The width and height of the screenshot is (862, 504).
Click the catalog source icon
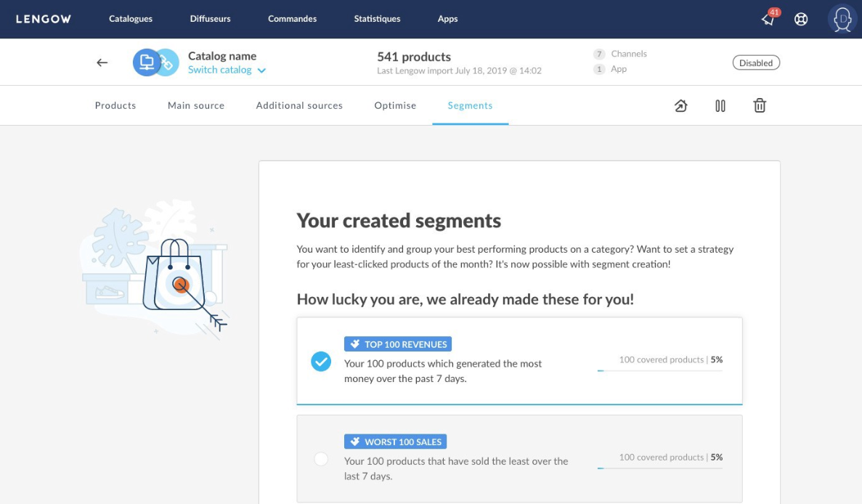click(147, 62)
